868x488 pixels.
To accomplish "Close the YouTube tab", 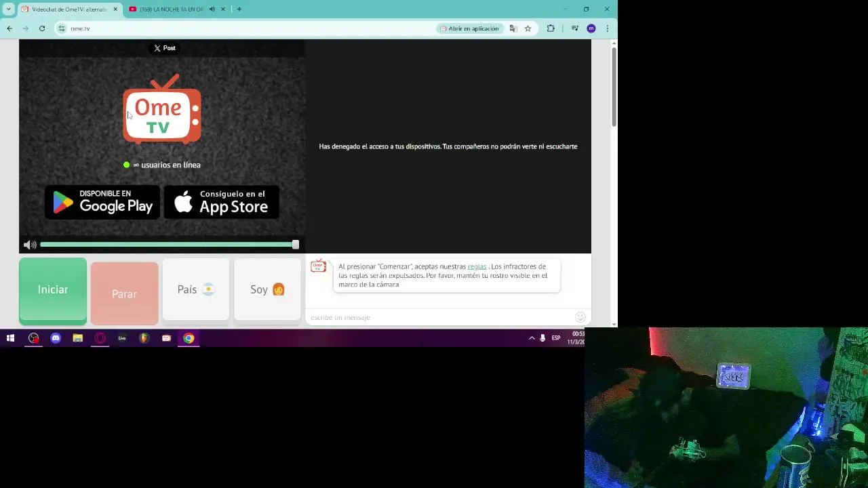I will pyautogui.click(x=223, y=9).
